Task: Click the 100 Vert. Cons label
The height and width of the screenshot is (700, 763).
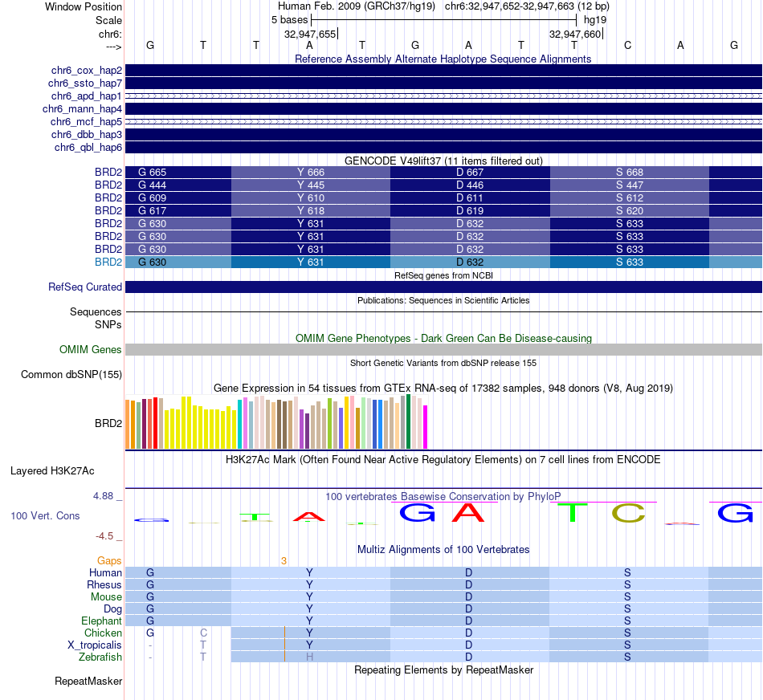Action: pyautogui.click(x=45, y=515)
